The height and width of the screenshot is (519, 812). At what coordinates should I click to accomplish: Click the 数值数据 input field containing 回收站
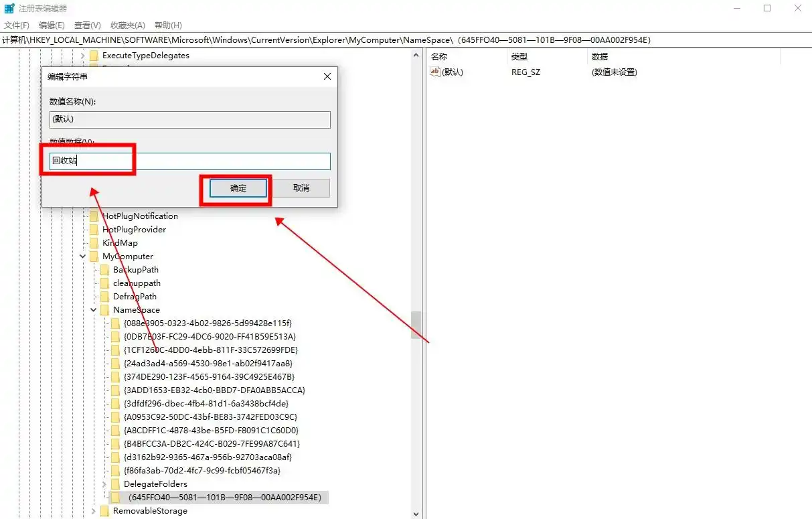pyautogui.click(x=190, y=161)
